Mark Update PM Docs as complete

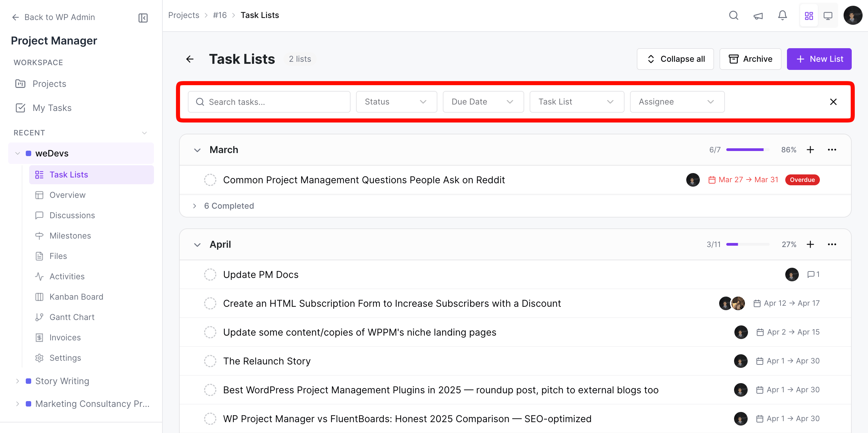[x=210, y=274]
